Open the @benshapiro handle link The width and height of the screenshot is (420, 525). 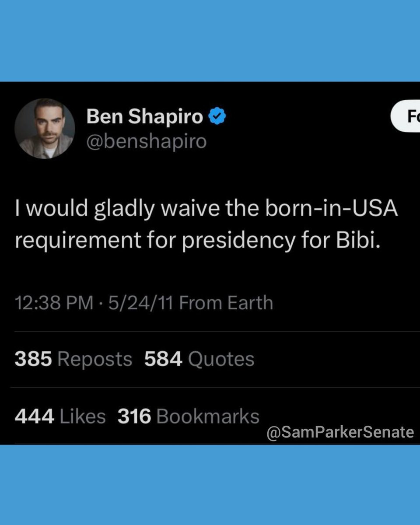tap(146, 142)
